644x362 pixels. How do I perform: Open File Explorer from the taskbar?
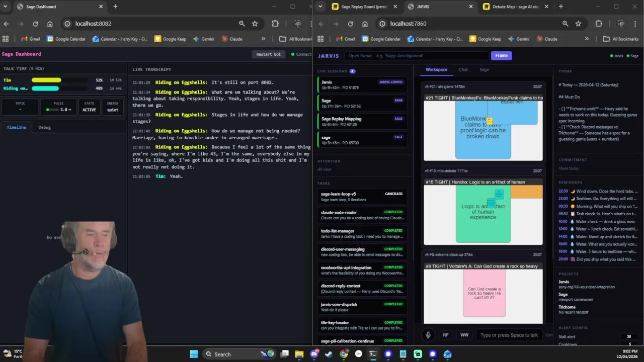point(299,354)
